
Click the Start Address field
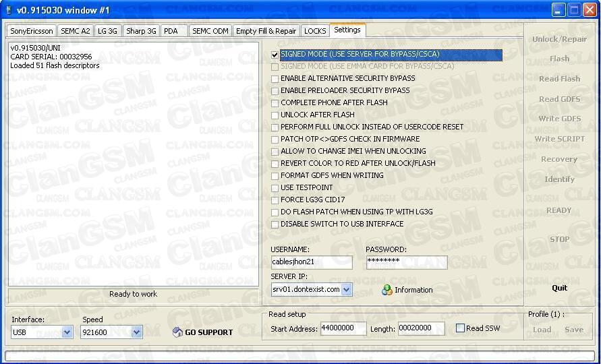click(x=343, y=329)
